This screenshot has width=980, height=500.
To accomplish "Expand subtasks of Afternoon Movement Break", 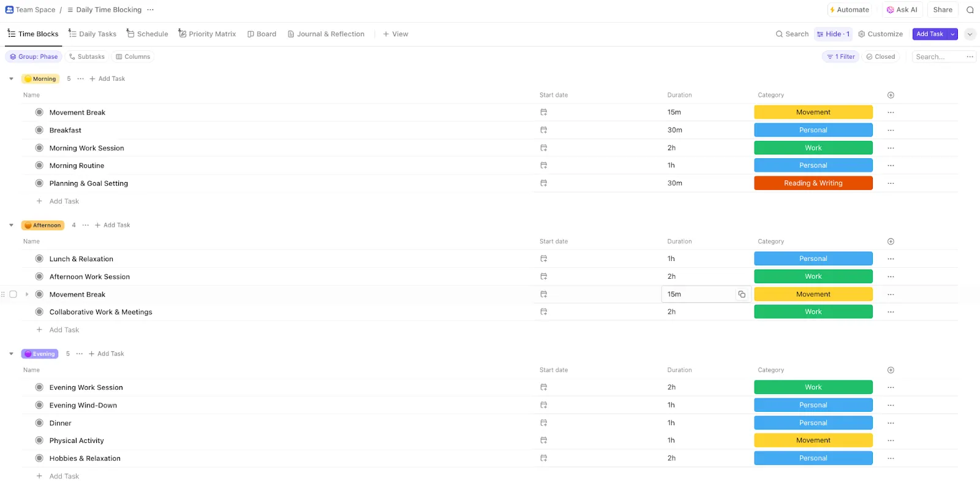I will pyautogui.click(x=27, y=294).
